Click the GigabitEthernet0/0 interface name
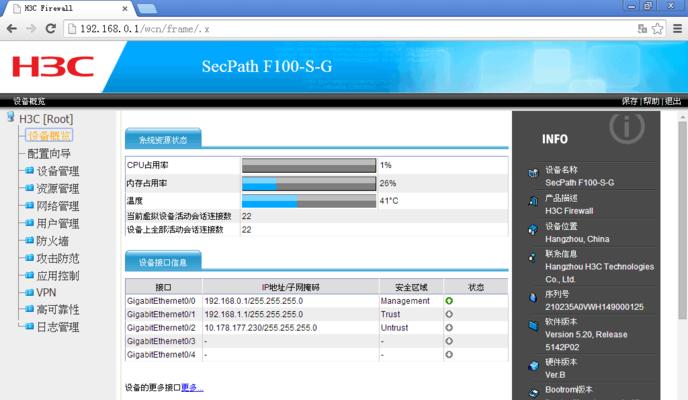688x400 pixels. click(x=161, y=301)
